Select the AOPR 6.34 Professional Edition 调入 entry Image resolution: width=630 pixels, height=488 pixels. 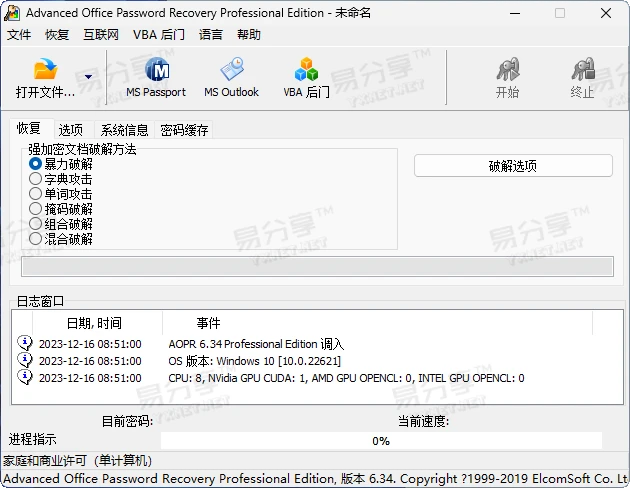256,344
